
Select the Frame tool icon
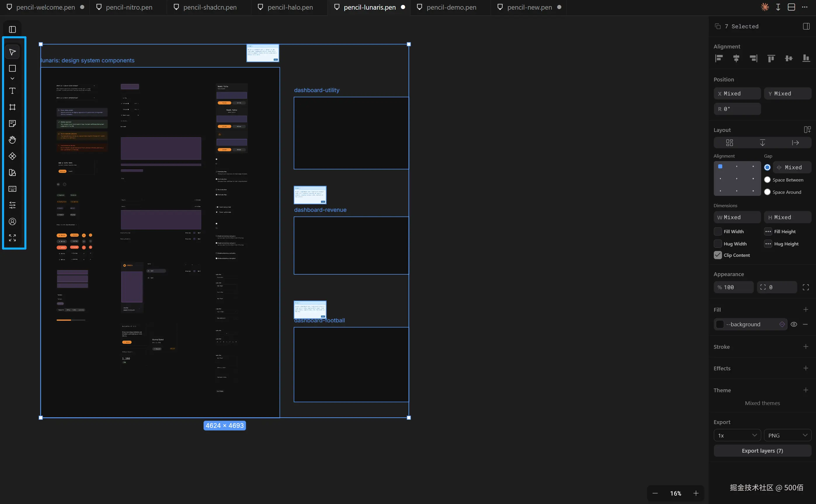pos(12,107)
